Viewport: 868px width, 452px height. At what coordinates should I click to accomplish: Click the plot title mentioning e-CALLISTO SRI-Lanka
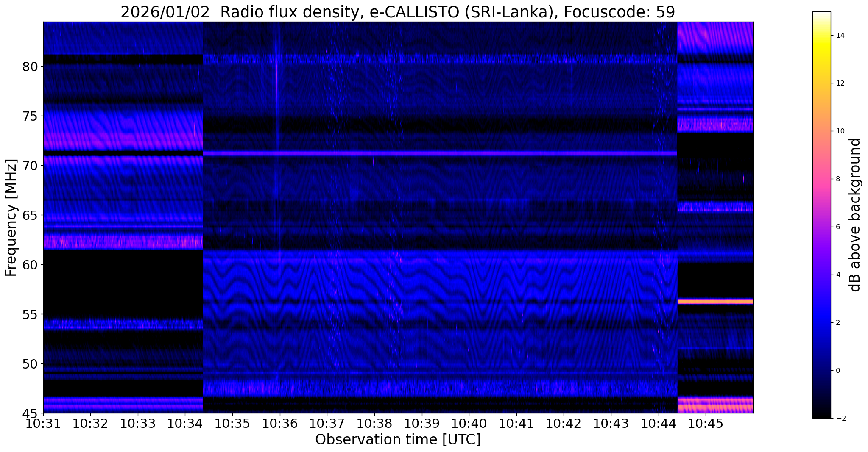398,12
